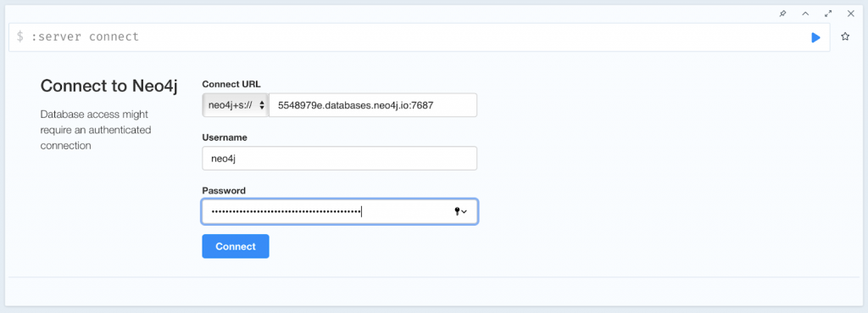The width and height of the screenshot is (868, 313).
Task: Pin the server connect frame
Action: pos(782,14)
